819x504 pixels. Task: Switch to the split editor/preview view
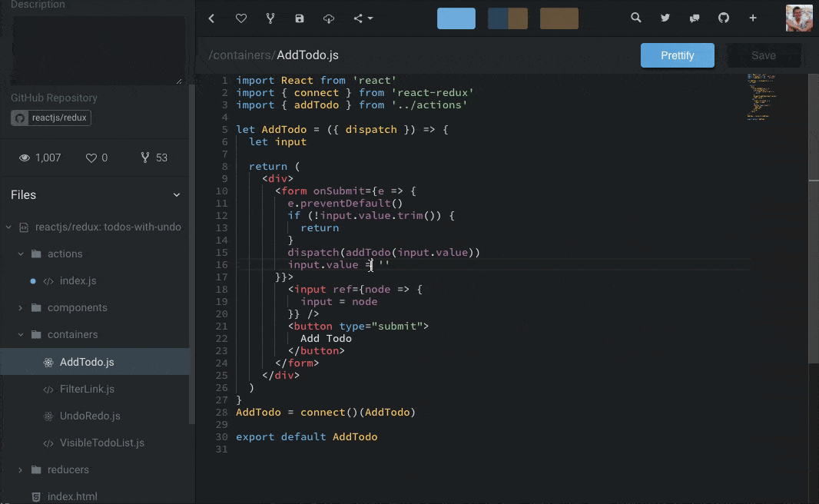(x=508, y=18)
